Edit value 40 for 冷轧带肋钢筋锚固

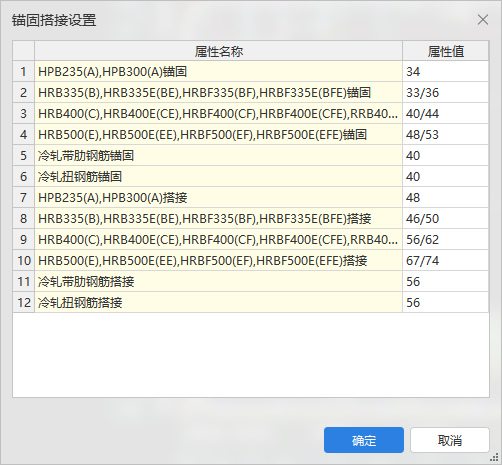[x=446, y=155]
